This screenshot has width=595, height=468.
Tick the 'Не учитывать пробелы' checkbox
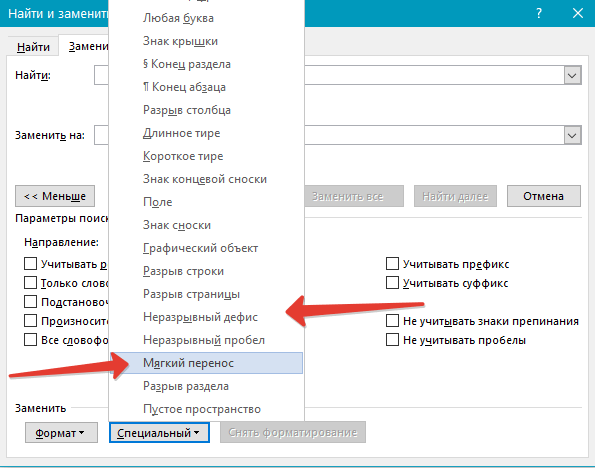click(392, 339)
